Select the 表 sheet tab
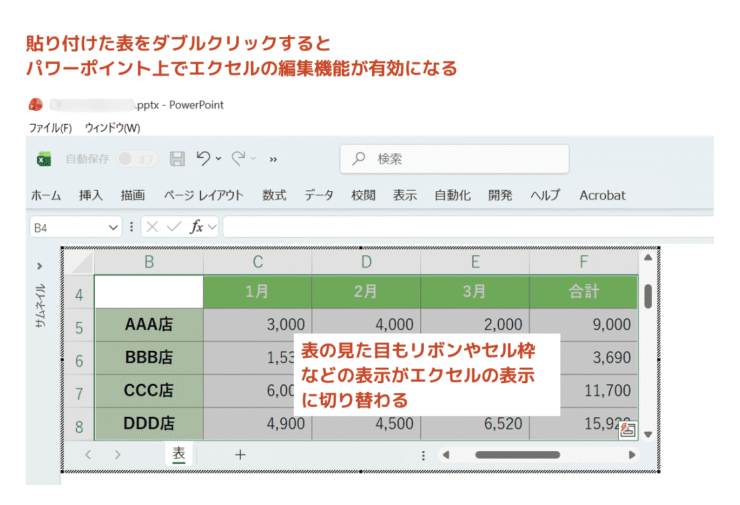This screenshot has width=740, height=505. click(x=179, y=454)
